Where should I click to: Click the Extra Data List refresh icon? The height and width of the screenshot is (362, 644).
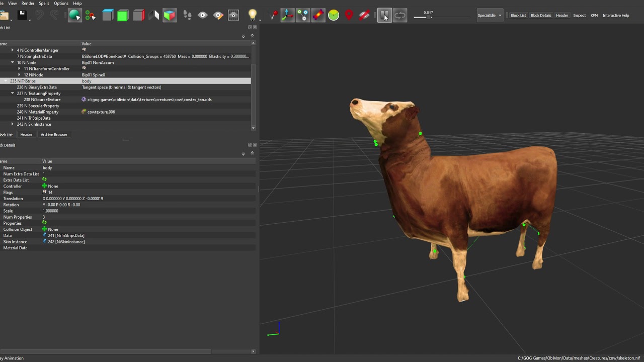click(x=44, y=180)
